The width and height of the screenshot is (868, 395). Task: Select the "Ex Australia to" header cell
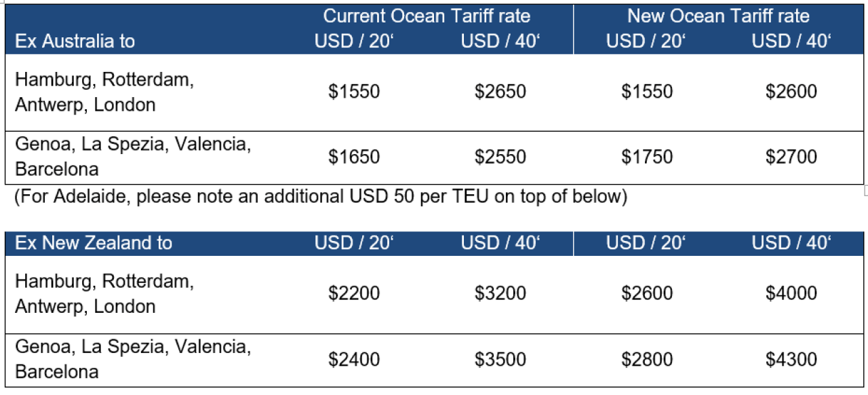75,41
